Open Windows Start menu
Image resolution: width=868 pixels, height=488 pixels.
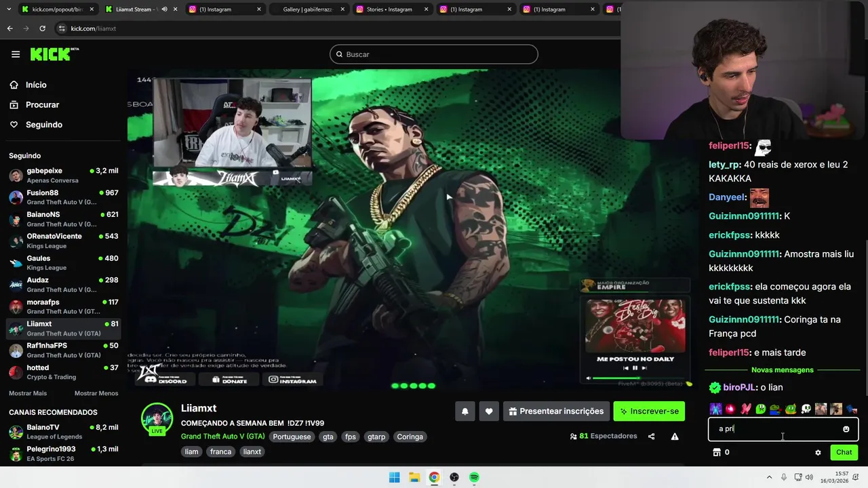coord(394,477)
